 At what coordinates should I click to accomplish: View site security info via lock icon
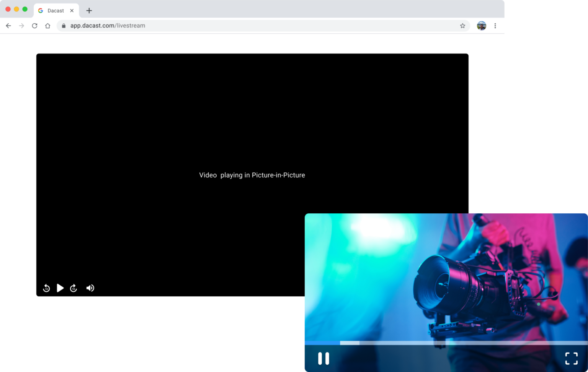coord(64,26)
